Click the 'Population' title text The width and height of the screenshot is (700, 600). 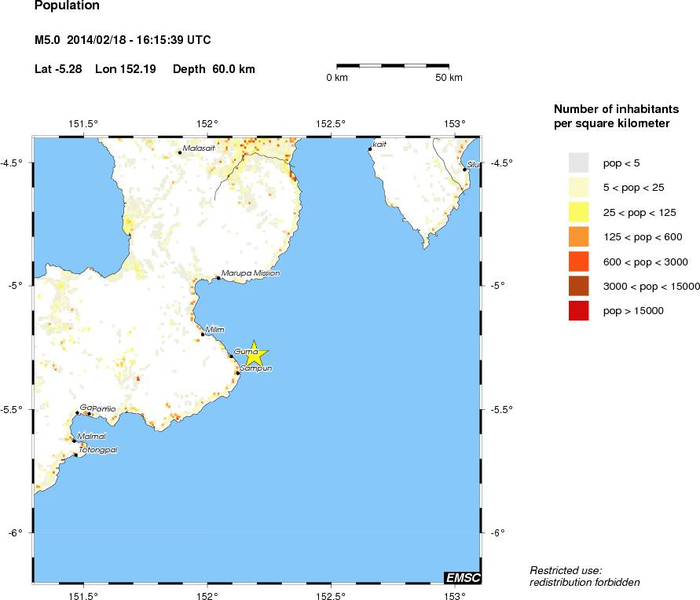coord(68,6)
